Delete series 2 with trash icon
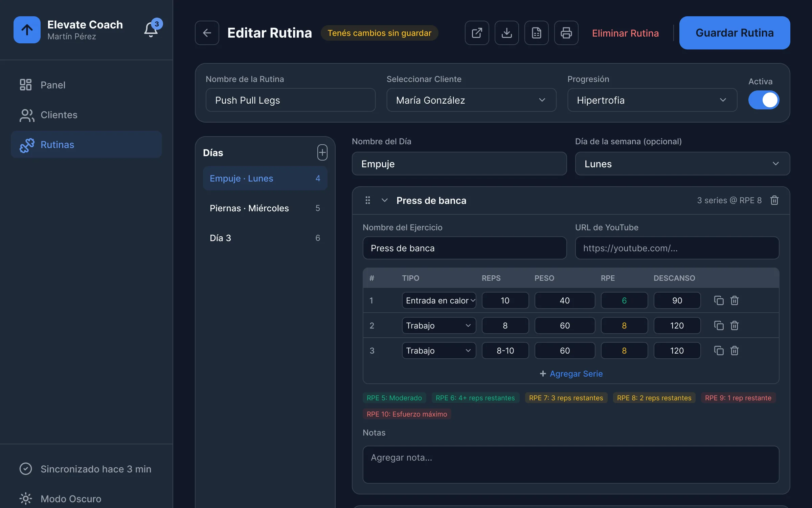This screenshot has width=812, height=508. pos(734,325)
